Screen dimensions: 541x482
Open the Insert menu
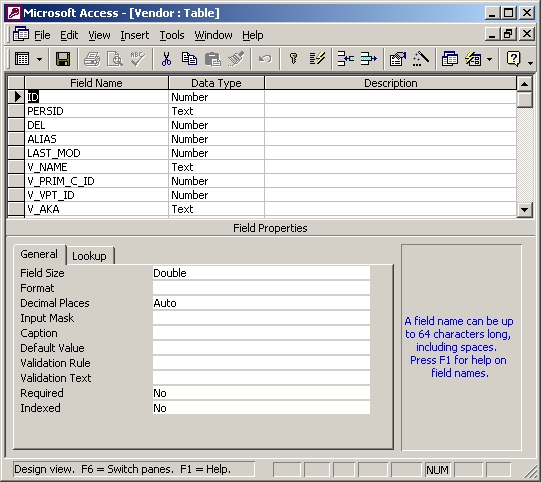(x=135, y=35)
